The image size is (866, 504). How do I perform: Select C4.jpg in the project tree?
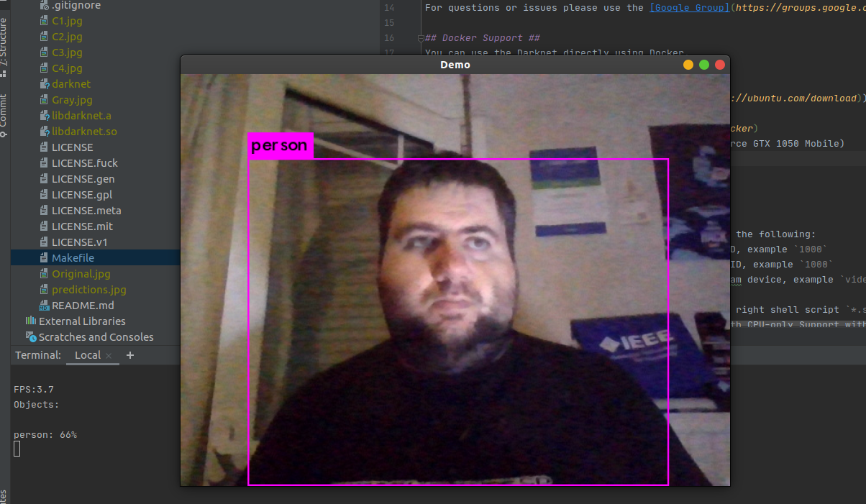pyautogui.click(x=67, y=68)
